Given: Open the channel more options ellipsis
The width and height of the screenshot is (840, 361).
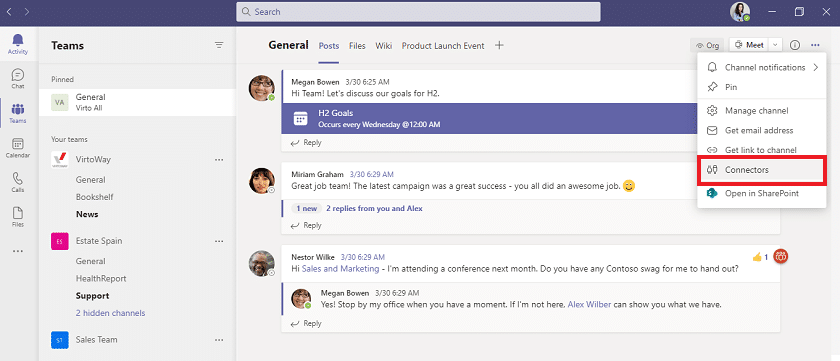Looking at the screenshot, I should (x=815, y=46).
